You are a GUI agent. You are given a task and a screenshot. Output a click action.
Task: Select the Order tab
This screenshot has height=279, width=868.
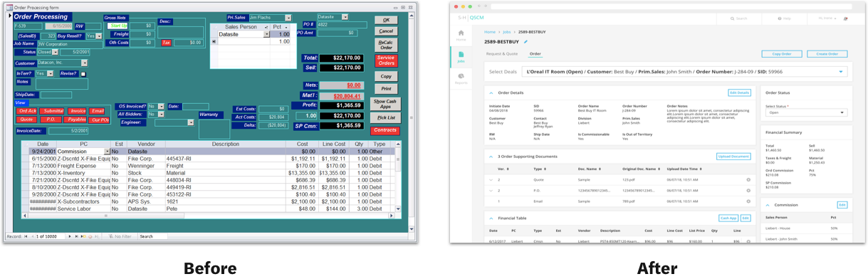pos(535,53)
